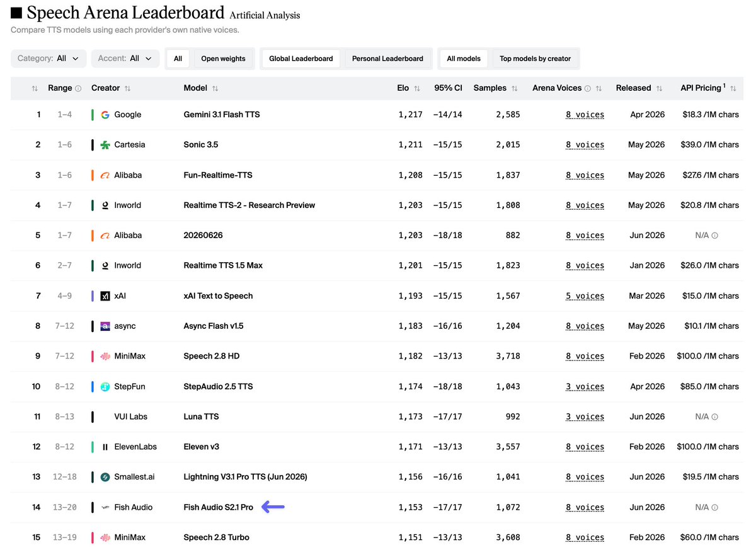Open the Category filter dropdown
Image resolution: width=756 pixels, height=550 pixels.
(x=49, y=59)
